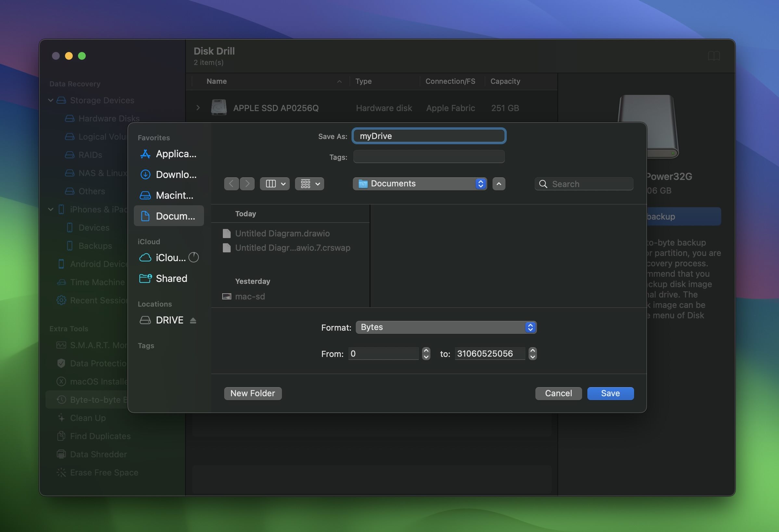The height and width of the screenshot is (532, 779).
Task: Click the From value stepper
Action: [426, 354]
